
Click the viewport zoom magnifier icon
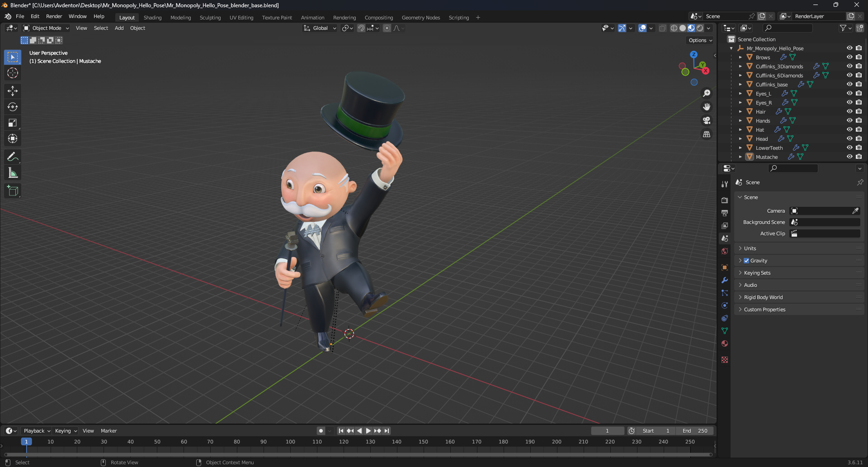click(x=707, y=93)
